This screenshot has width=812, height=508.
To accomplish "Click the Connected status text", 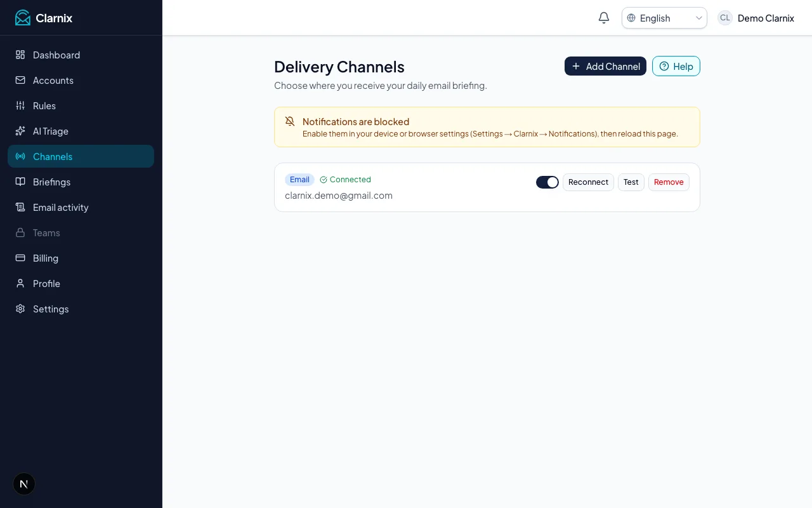I will coord(350,180).
